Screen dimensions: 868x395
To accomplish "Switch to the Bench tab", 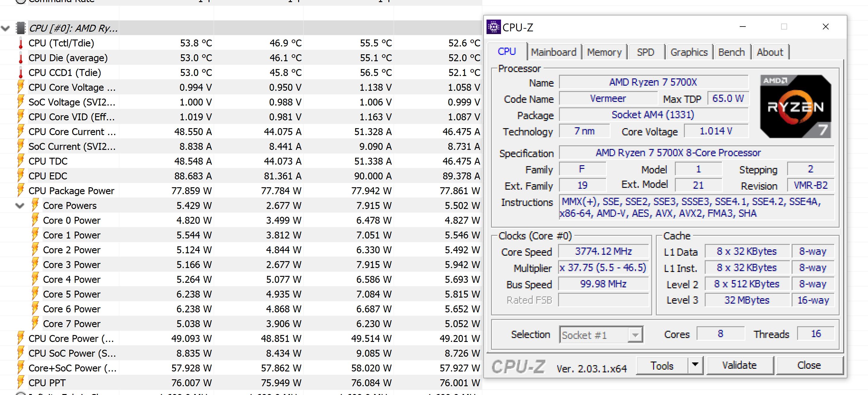I will [731, 52].
